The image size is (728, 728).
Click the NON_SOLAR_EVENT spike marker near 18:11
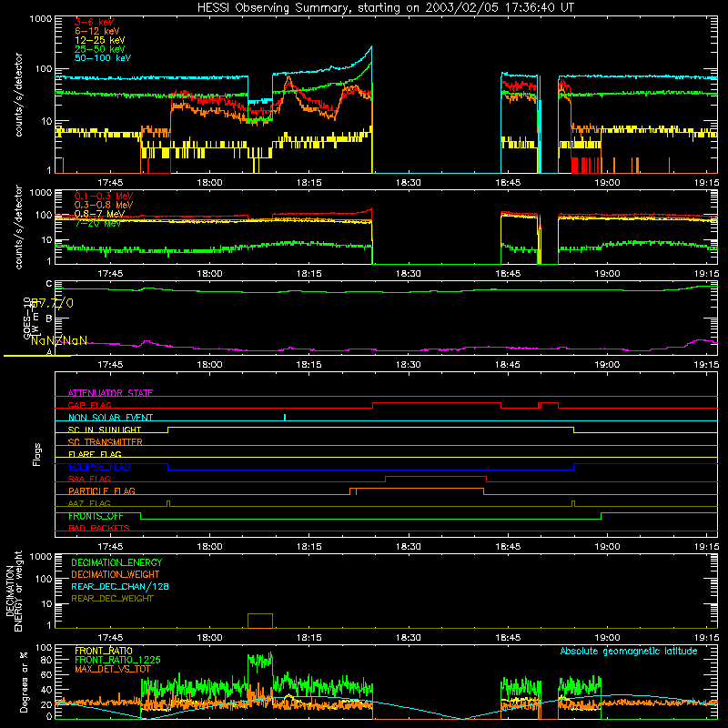[x=285, y=417]
